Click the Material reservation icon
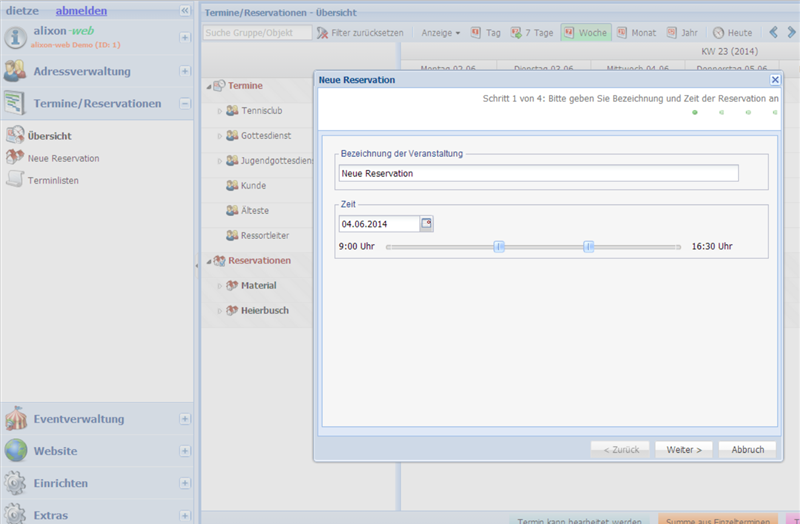800x524 pixels. [x=232, y=285]
